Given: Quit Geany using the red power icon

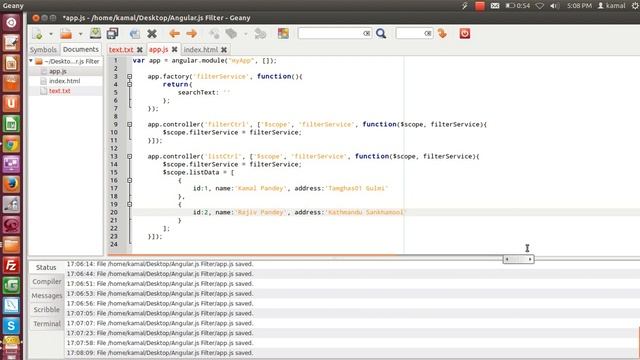Looking at the screenshot, I should tap(464, 33).
